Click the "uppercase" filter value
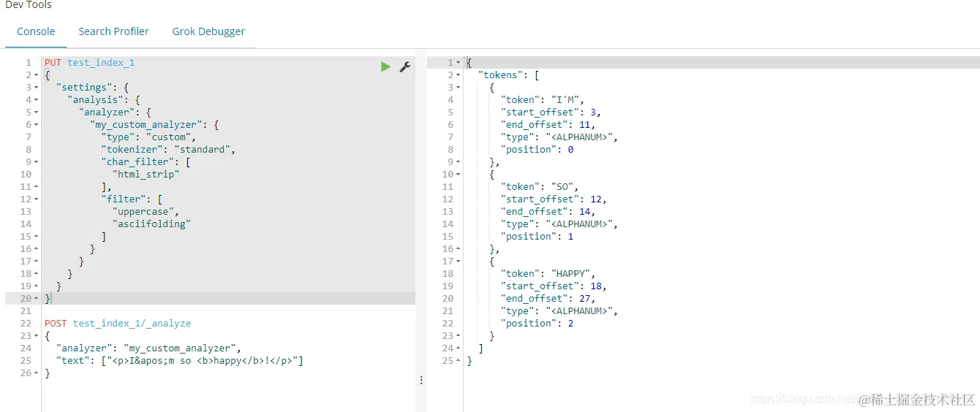Image resolution: width=980 pixels, height=412 pixels. click(146, 212)
